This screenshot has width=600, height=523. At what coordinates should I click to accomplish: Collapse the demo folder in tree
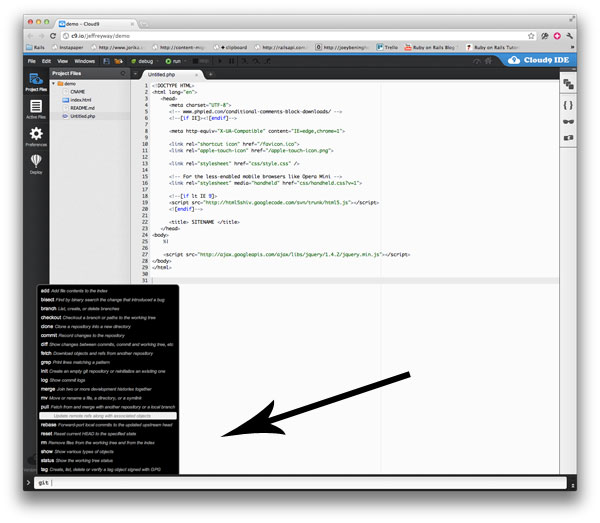pyautogui.click(x=54, y=83)
